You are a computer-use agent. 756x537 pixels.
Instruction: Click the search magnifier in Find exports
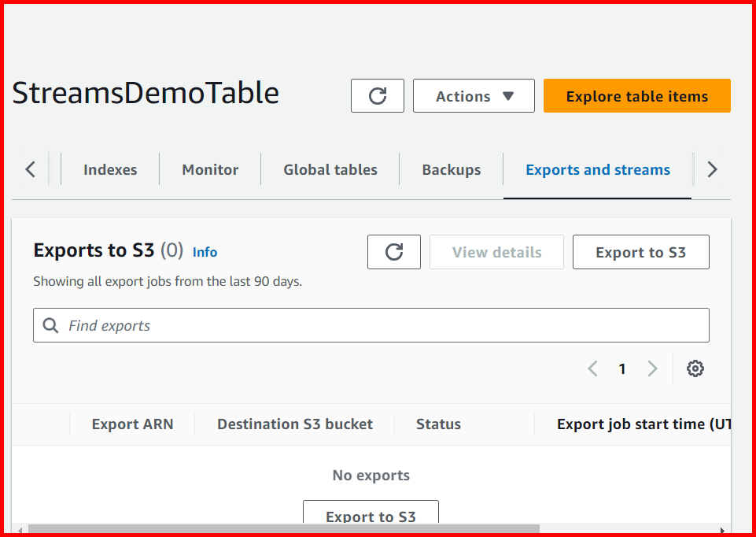click(50, 324)
